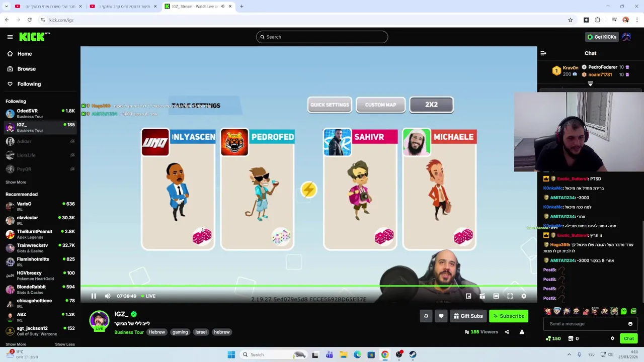The width and height of the screenshot is (644, 362).
Task: Open Flaminhotmitts recommended channel
Action: pos(40,261)
